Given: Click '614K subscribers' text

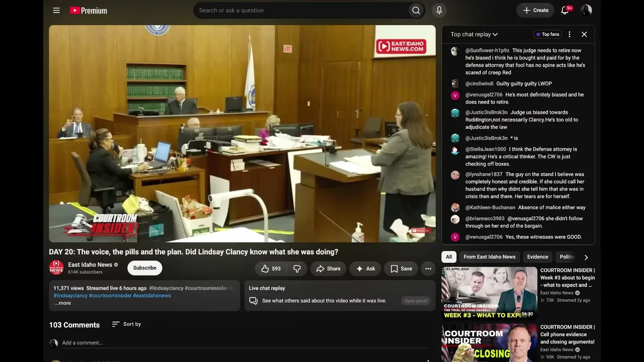Looking at the screenshot, I should tap(86, 272).
